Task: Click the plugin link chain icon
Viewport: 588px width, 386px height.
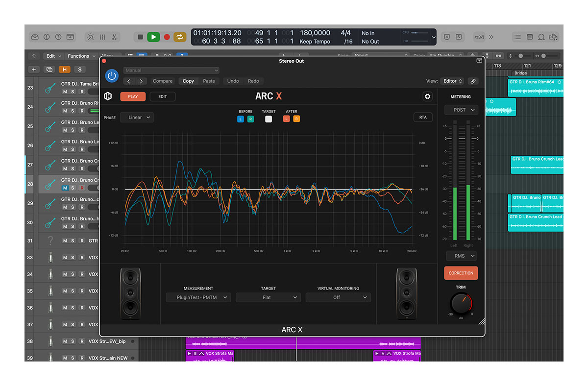Action: pyautogui.click(x=473, y=81)
